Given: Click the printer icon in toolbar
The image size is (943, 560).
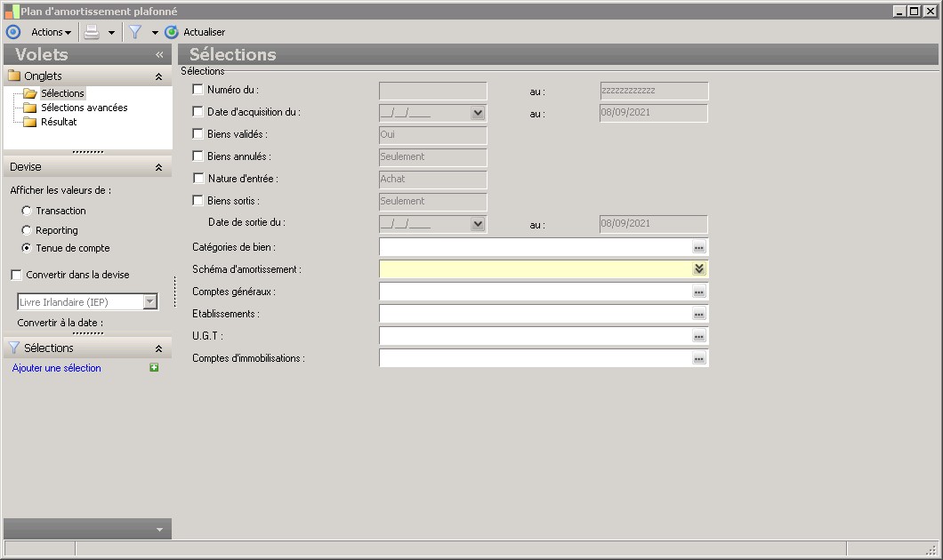Looking at the screenshot, I should 92,32.
